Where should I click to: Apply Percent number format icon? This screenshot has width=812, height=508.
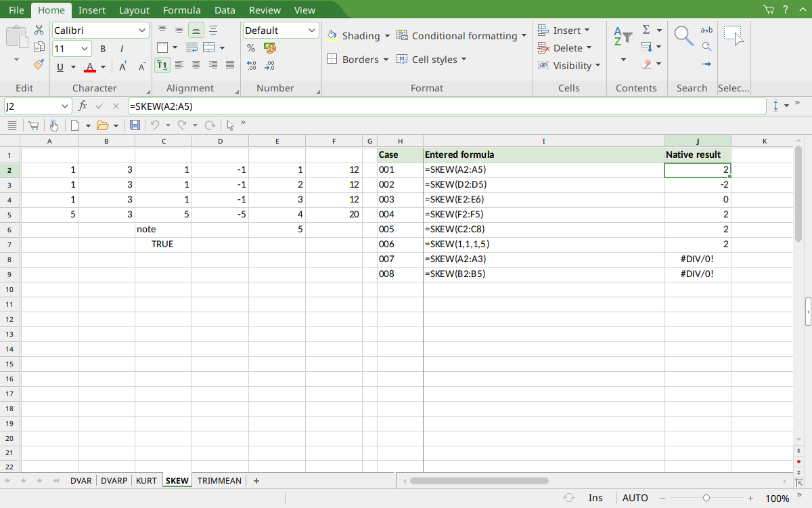tap(251, 47)
